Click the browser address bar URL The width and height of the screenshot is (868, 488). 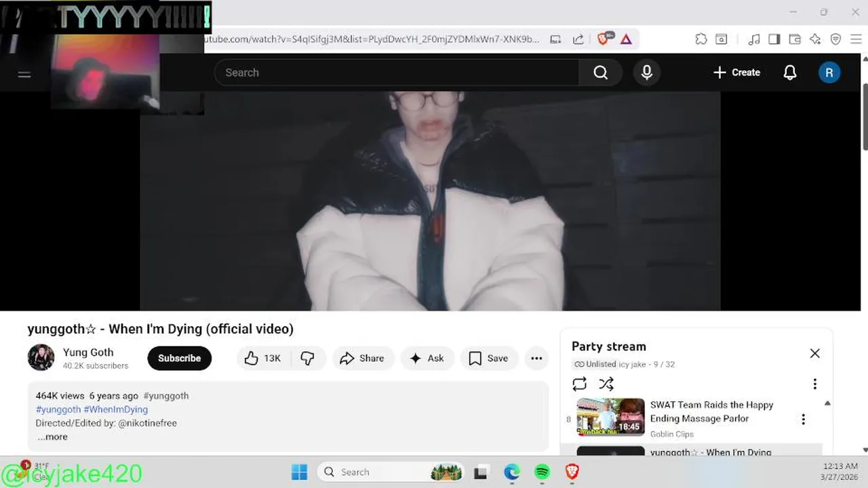372,39
